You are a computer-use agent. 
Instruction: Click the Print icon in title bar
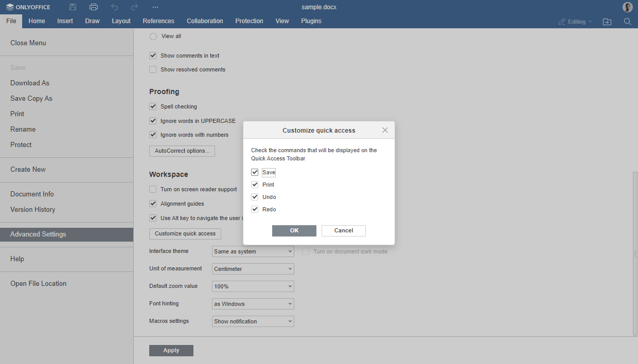click(x=94, y=7)
